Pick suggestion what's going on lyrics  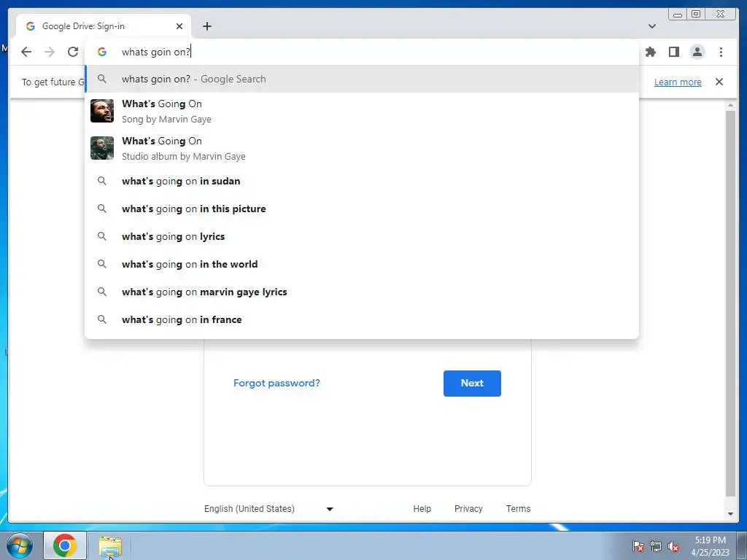tap(362, 236)
